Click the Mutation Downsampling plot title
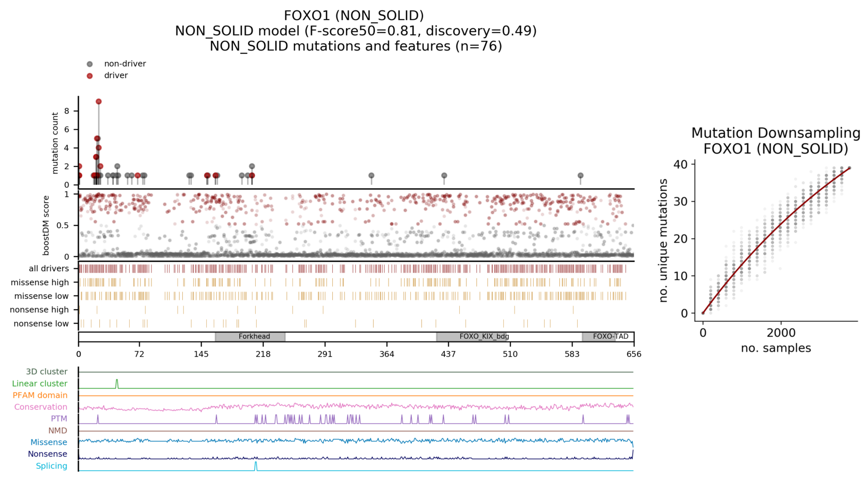This screenshot has height=482, width=868. click(x=776, y=141)
